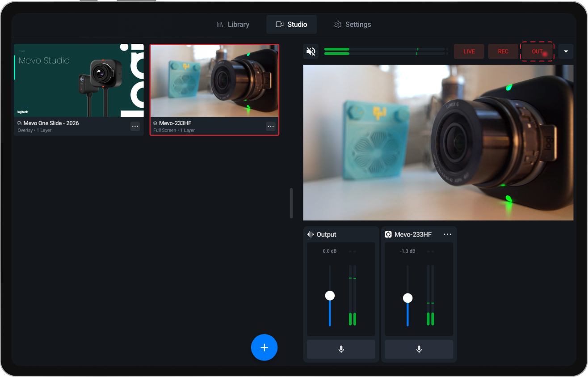Toggle the LIVE streaming output
Screen dimensions: 588x377
[x=469, y=51]
